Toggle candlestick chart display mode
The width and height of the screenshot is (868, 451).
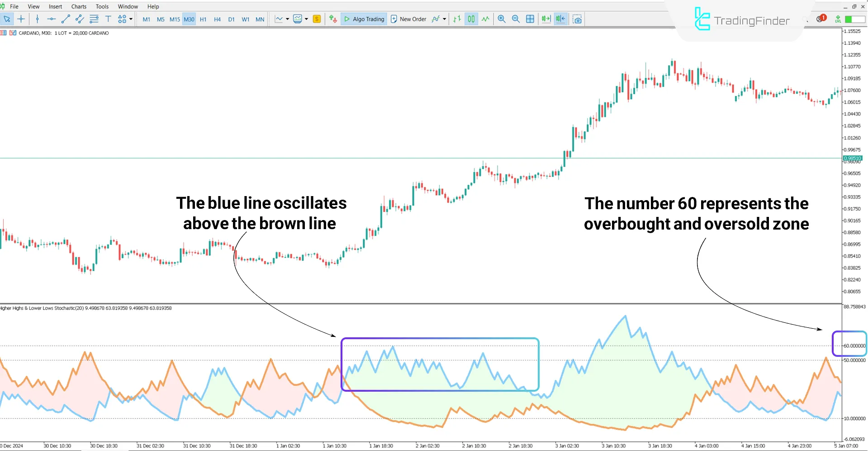coord(471,19)
